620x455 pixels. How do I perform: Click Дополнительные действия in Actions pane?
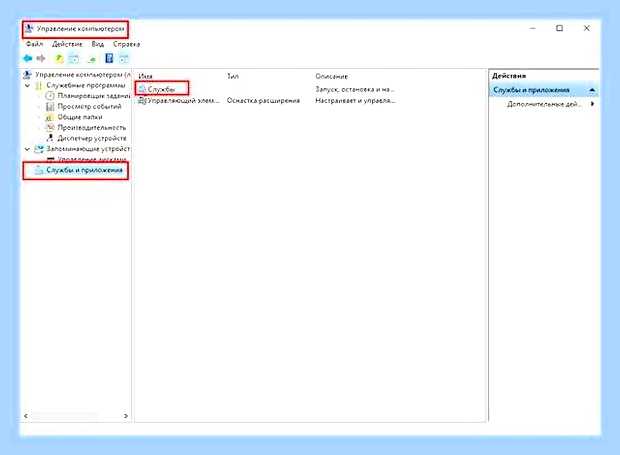click(x=544, y=104)
